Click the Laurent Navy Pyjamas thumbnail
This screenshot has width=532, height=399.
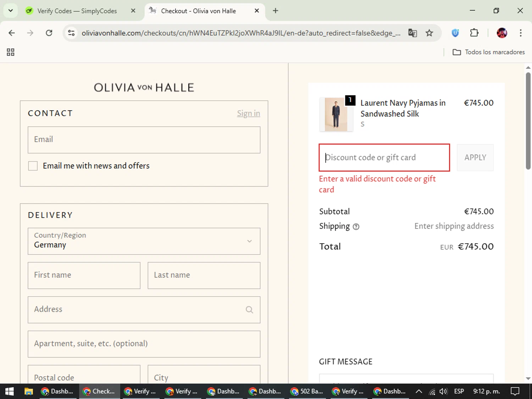[336, 114]
